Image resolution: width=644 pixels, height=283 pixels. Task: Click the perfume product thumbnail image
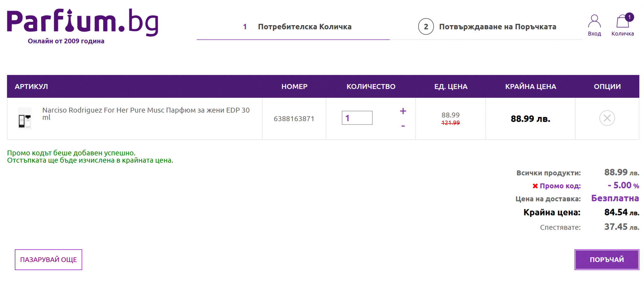point(25,119)
